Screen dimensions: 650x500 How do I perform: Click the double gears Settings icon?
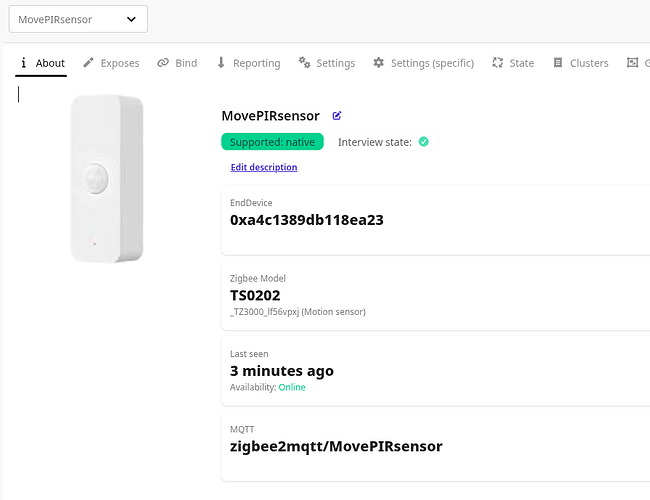[305, 63]
